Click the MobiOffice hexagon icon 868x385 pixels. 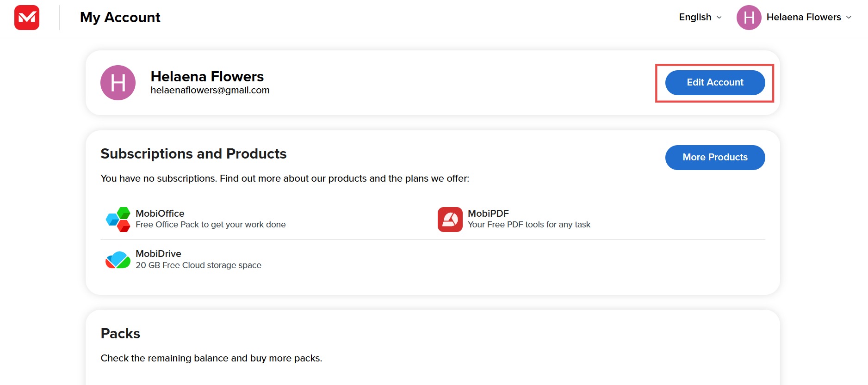tap(118, 220)
